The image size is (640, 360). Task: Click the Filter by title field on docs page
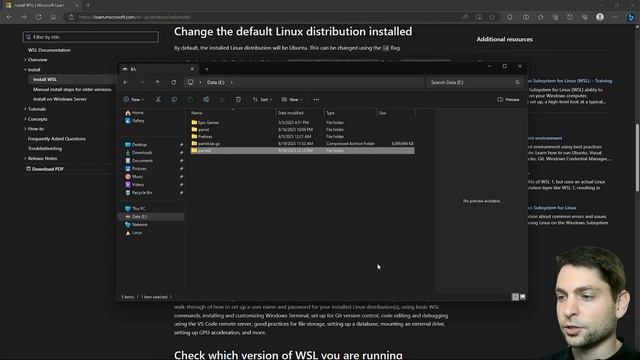tap(91, 37)
